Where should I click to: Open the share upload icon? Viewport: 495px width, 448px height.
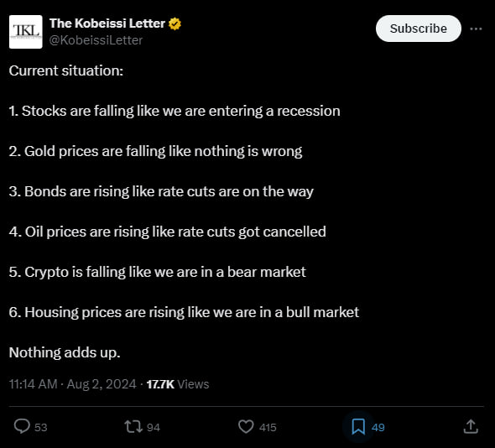[x=471, y=426]
